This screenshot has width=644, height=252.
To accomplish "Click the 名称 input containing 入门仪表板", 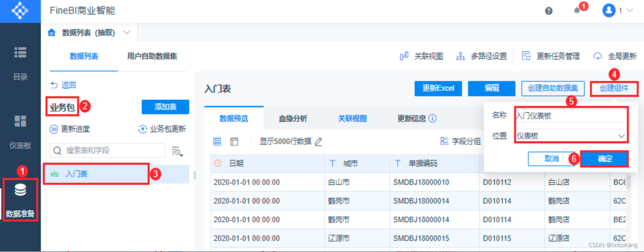I will pos(571,115).
